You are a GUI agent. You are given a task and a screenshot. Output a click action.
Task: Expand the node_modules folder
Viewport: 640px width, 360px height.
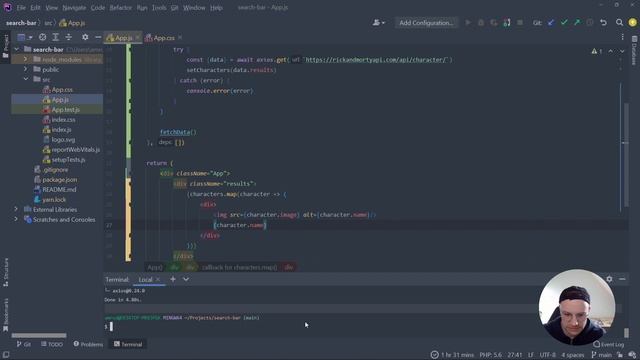point(25,60)
